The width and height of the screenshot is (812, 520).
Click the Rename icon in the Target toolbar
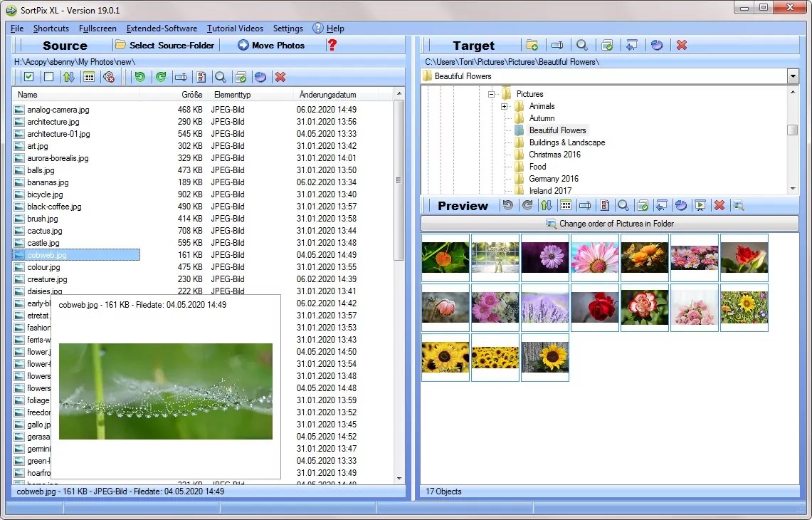tap(557, 45)
